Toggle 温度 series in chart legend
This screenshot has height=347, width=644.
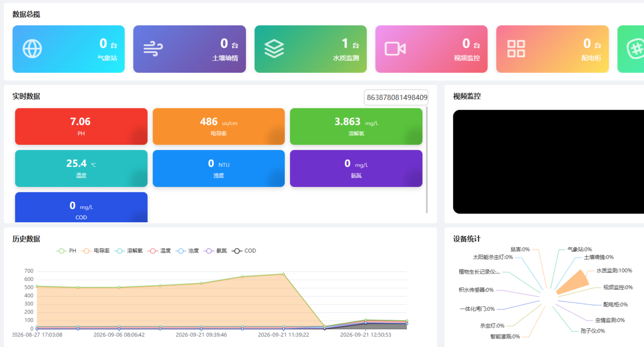tap(159, 251)
